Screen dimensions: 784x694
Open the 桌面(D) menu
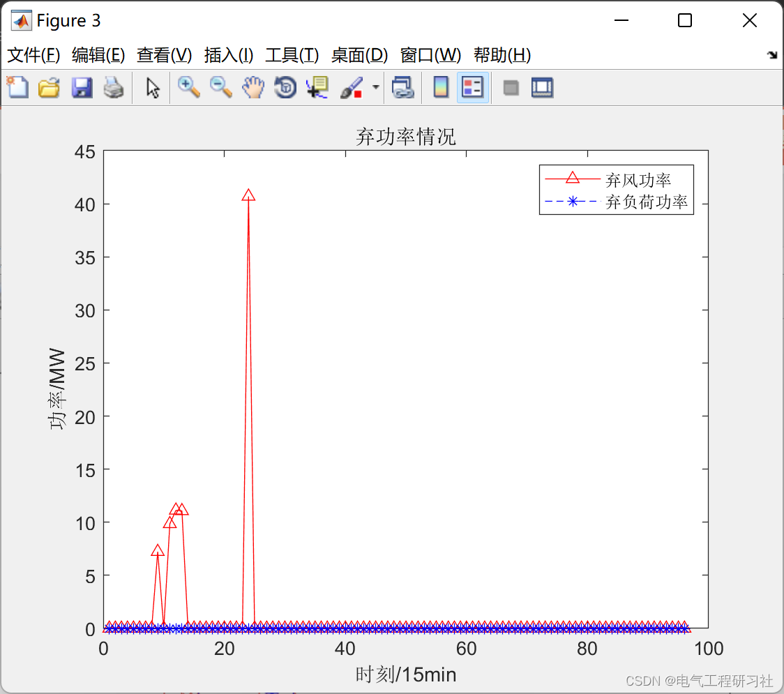tap(359, 55)
